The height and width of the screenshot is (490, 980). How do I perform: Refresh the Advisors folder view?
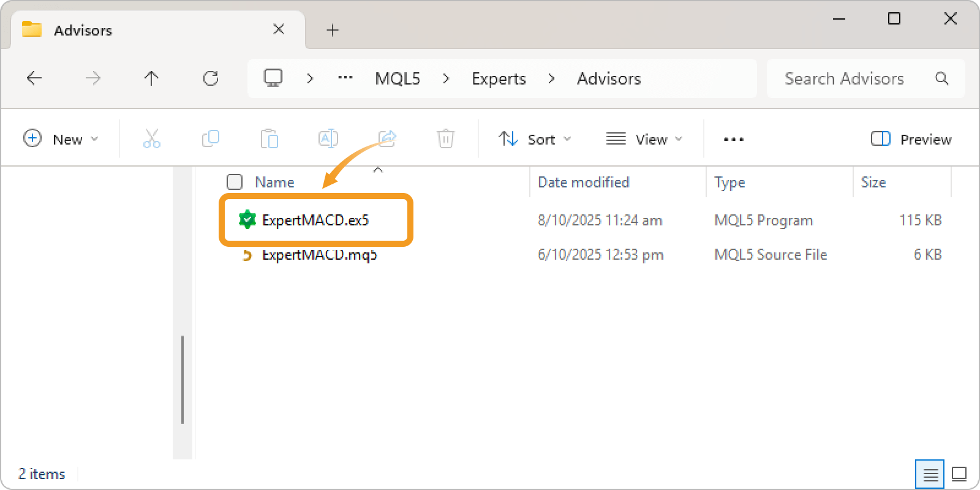tap(211, 78)
